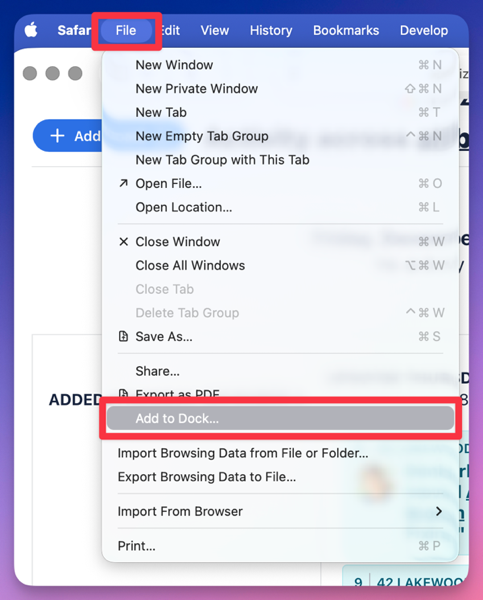The image size is (483, 600).
Task: Choose New Tab
Action: tap(280, 112)
